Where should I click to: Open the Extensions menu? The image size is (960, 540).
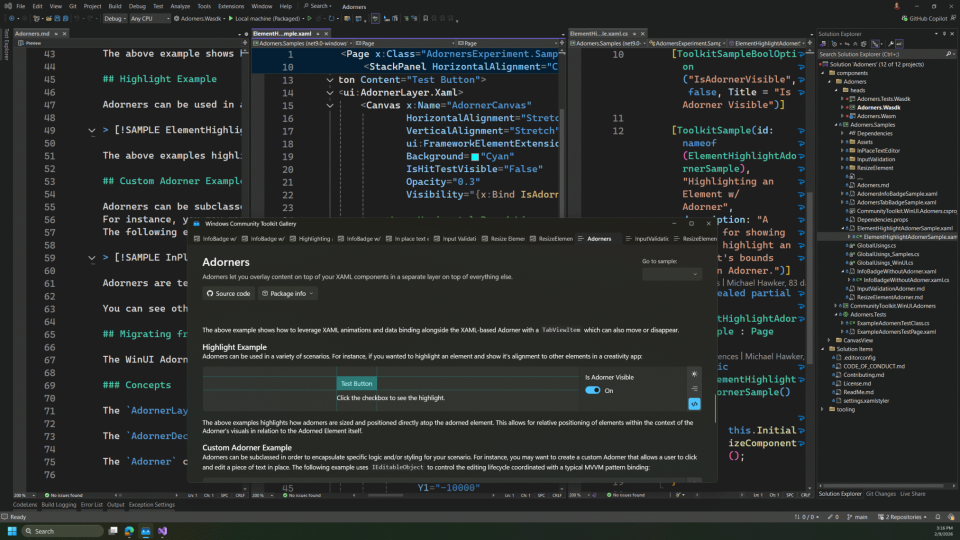(x=231, y=6)
